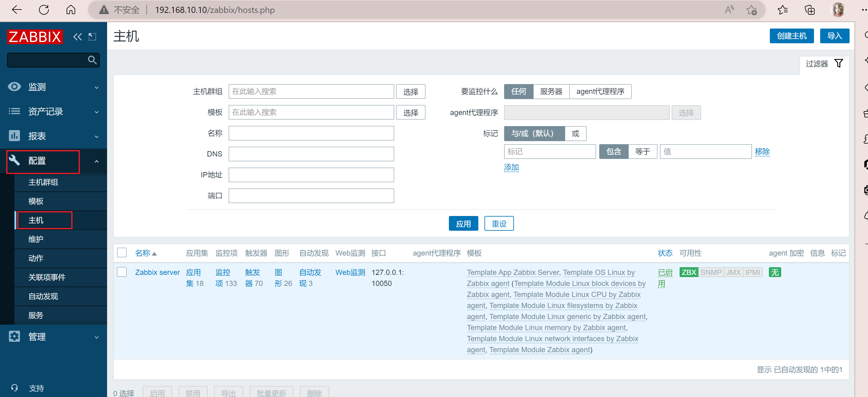Open 关联项事件 in sidebar
Screen dimensions: 868x397
point(47,277)
